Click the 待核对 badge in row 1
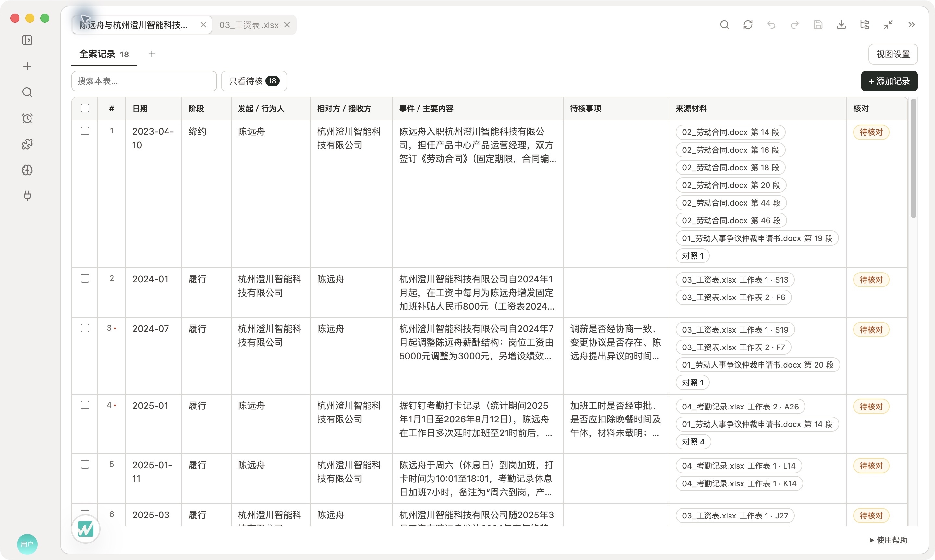Viewport: 935px width, 560px height. [x=871, y=132]
